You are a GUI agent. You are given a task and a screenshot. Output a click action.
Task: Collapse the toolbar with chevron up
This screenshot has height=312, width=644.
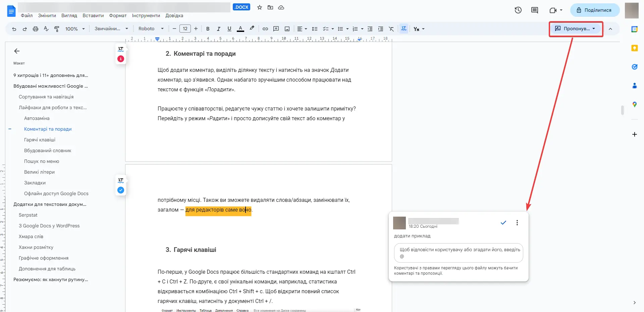tap(610, 29)
